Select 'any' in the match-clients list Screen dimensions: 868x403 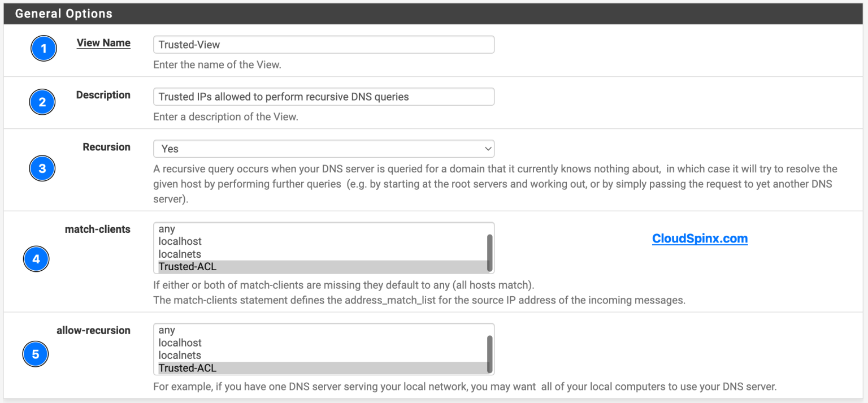[x=226, y=229]
